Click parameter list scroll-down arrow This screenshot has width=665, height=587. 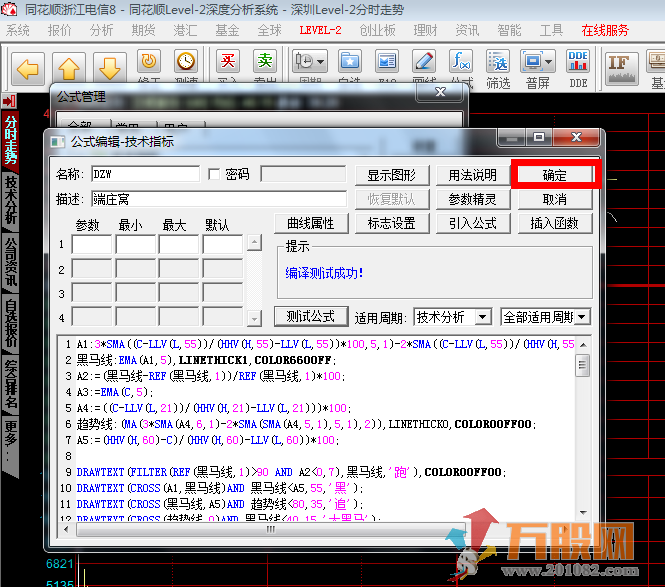click(254, 318)
